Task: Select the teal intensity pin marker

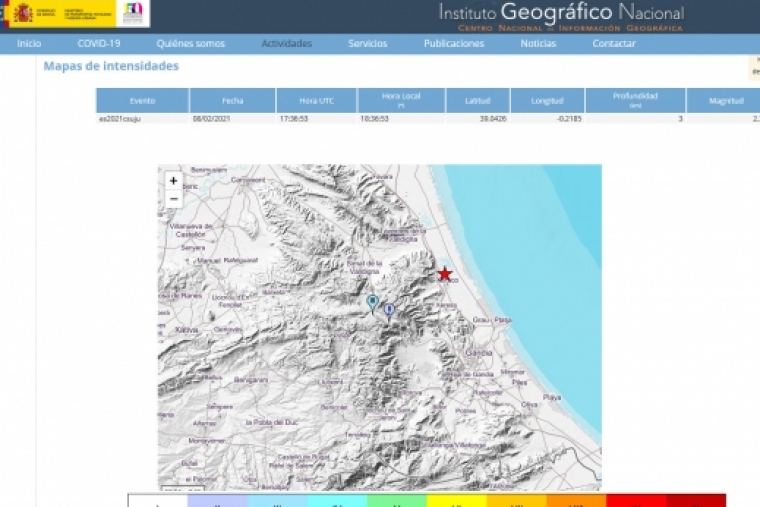Action: point(372,303)
